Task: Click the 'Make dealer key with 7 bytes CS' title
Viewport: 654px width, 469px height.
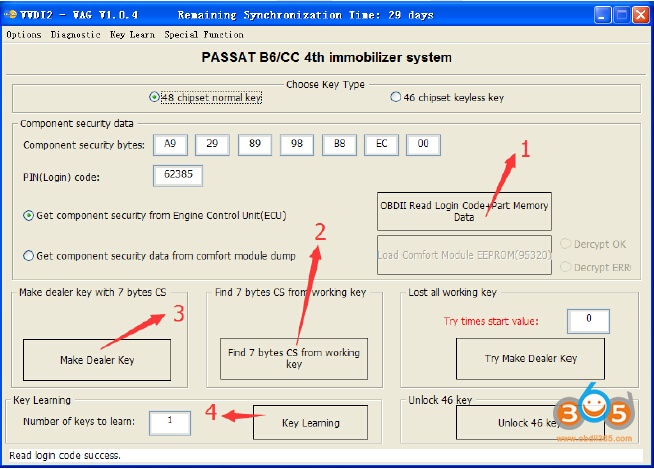Action: tap(93, 292)
